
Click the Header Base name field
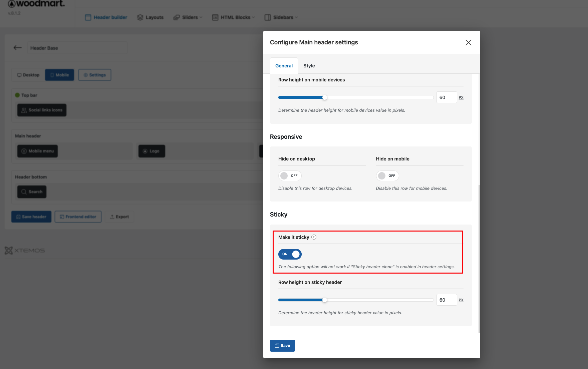pyautogui.click(x=77, y=48)
